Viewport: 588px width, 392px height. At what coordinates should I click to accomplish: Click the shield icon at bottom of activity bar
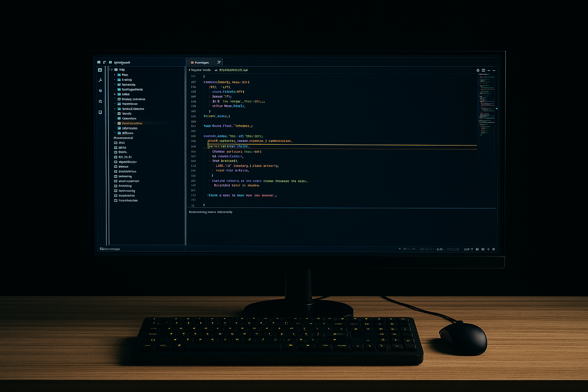[x=100, y=112]
